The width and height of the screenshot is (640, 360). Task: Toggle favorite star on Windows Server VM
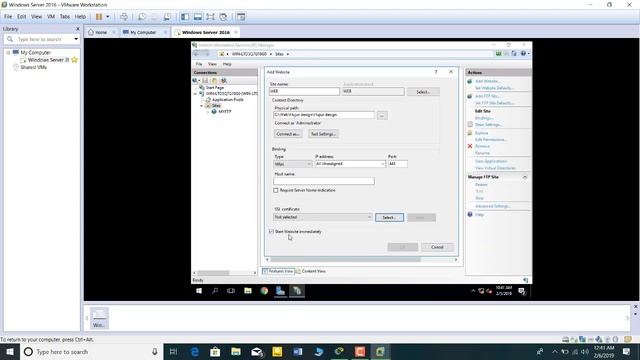pos(74,60)
